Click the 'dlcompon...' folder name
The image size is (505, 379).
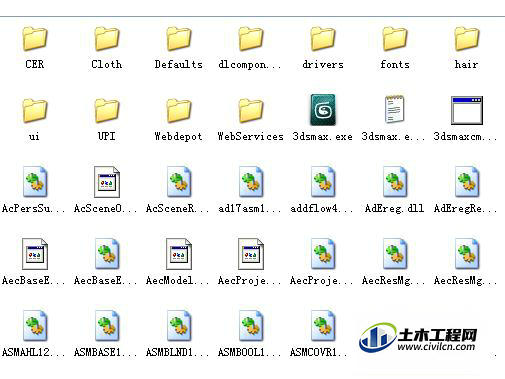(250, 64)
